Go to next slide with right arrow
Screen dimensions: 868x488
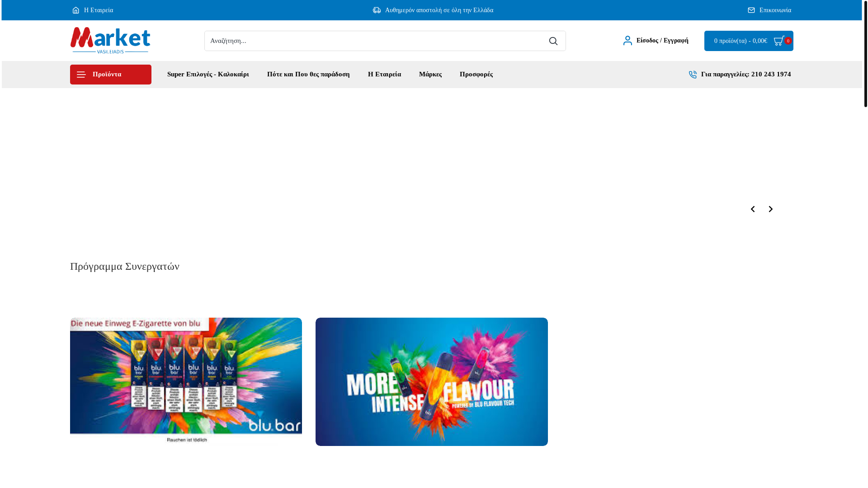click(x=771, y=209)
